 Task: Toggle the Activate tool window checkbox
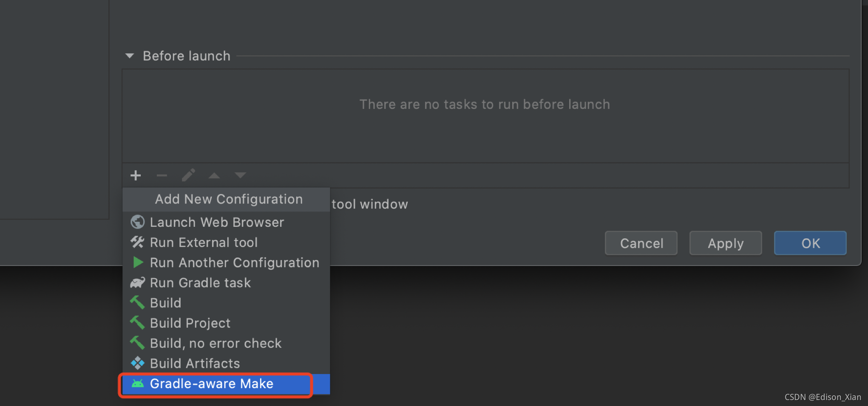[369, 204]
